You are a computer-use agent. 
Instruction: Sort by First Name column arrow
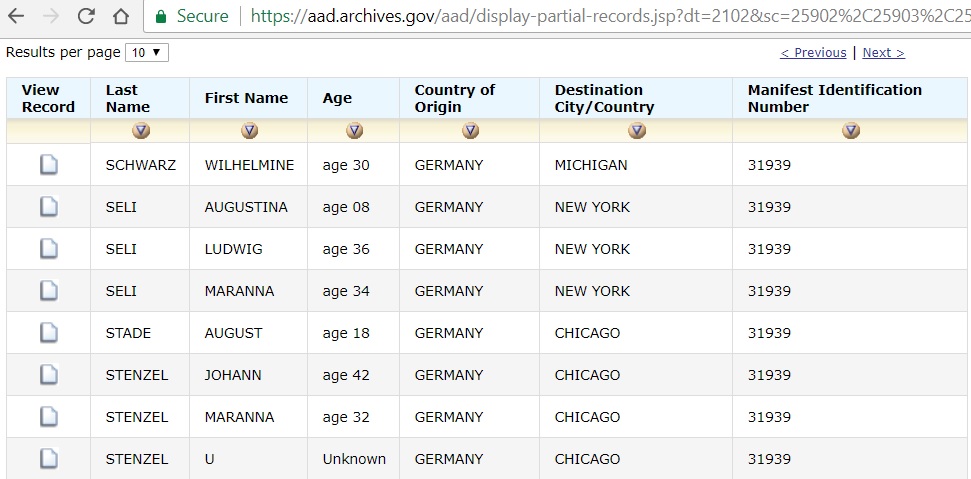coord(249,131)
